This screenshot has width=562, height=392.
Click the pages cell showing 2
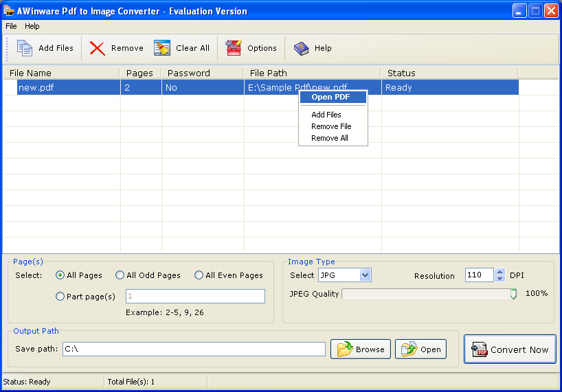pyautogui.click(x=141, y=88)
